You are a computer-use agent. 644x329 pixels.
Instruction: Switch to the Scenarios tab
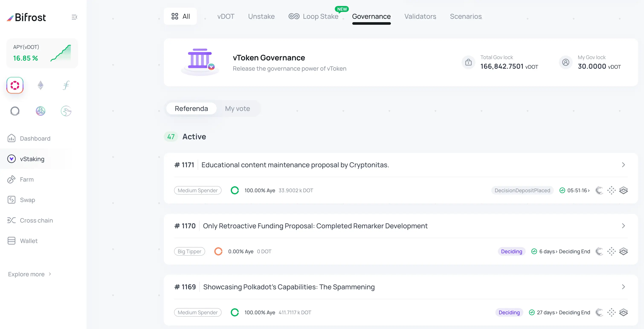(x=466, y=16)
